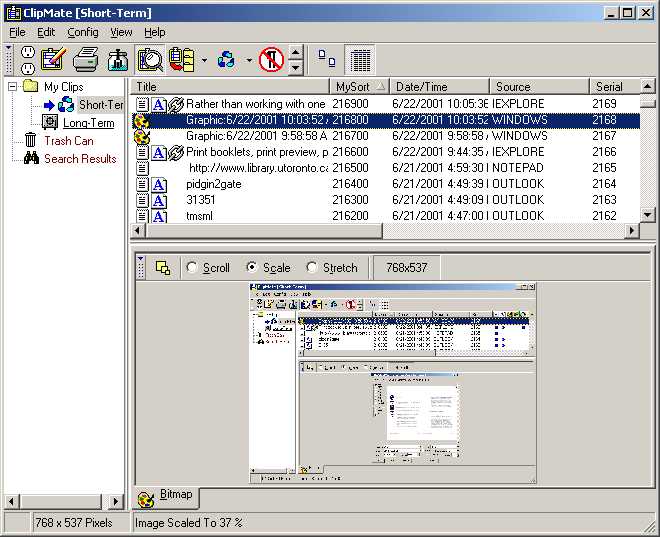This screenshot has height=537, width=660.
Task: Click the 'A' text format icon on pidgin2gate row
Action: point(159,184)
